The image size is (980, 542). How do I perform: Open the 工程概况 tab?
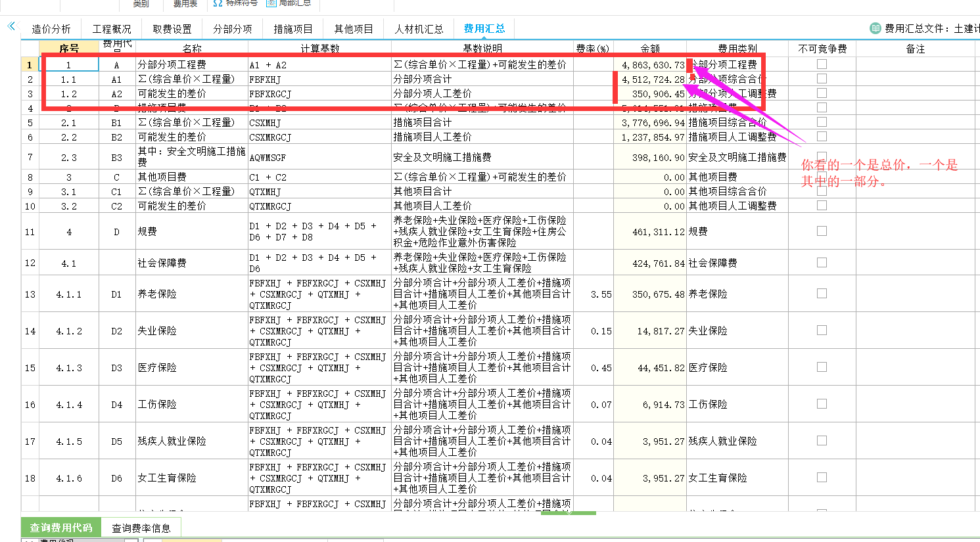112,29
